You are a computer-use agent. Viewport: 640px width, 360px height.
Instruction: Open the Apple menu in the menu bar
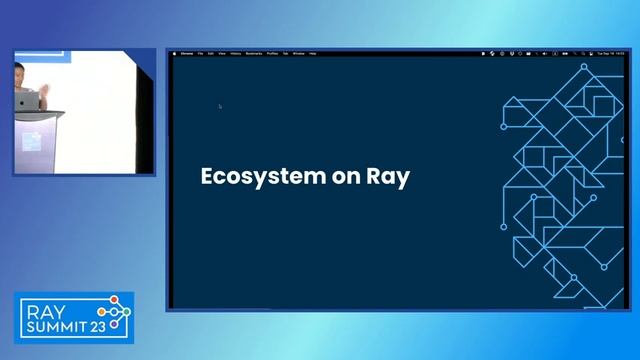175,53
